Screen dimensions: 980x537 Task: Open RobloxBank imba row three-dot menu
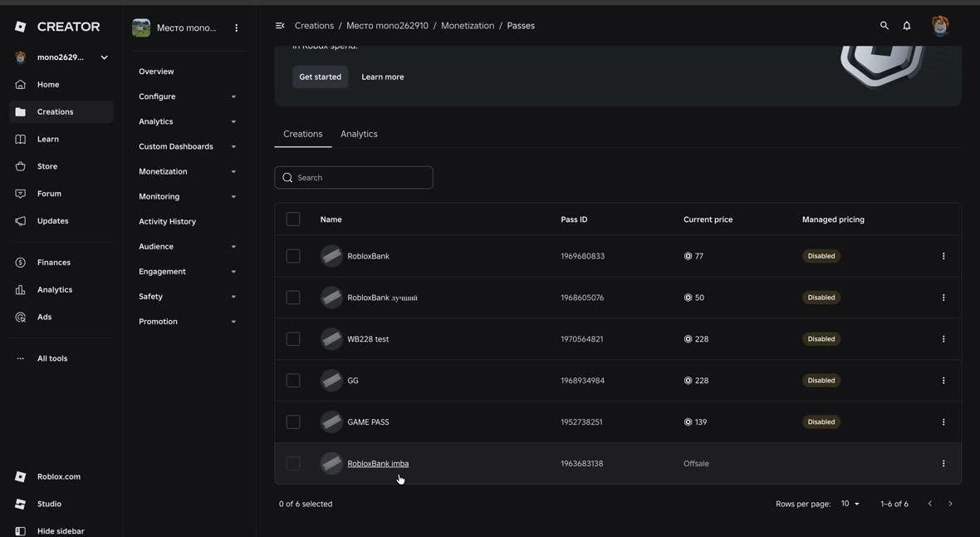pos(943,464)
